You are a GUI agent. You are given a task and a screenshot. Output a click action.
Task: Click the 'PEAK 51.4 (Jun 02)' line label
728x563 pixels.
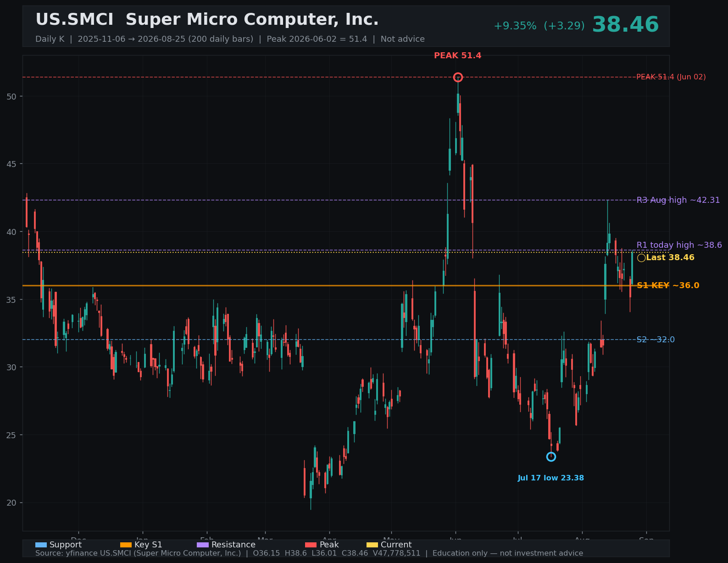(671, 77)
